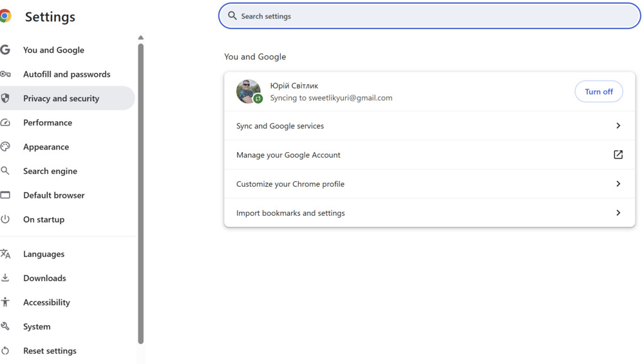The width and height of the screenshot is (644, 364).
Task: Open Customize your Chrome profile row
Action: tap(430, 184)
